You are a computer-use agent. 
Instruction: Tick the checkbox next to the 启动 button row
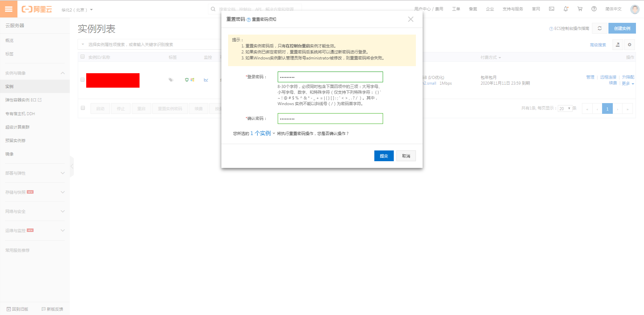(x=83, y=108)
